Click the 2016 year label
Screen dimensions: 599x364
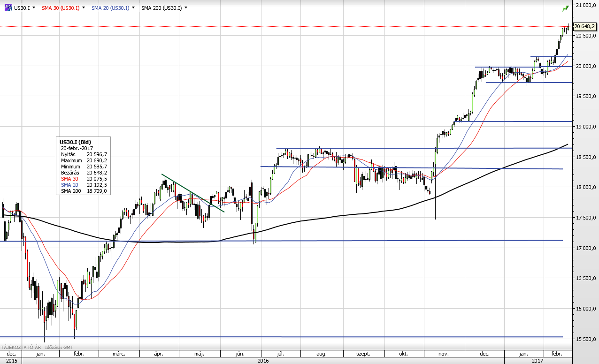pyautogui.click(x=263, y=360)
